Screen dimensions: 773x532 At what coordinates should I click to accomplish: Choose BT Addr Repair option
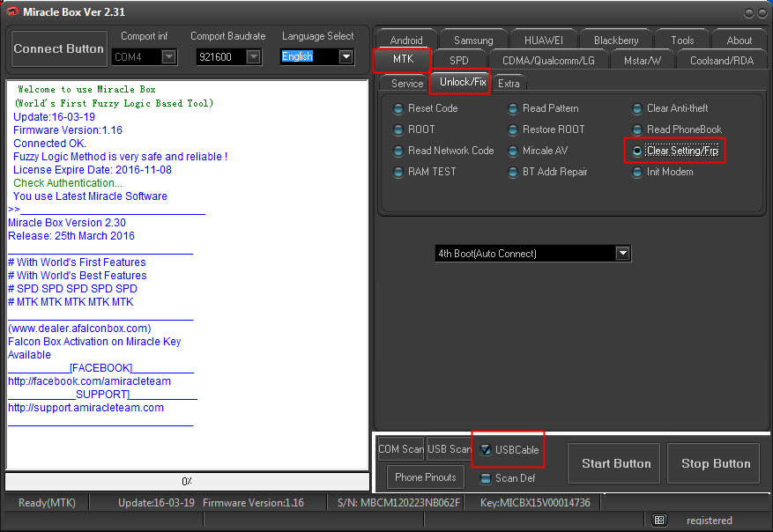(547, 172)
